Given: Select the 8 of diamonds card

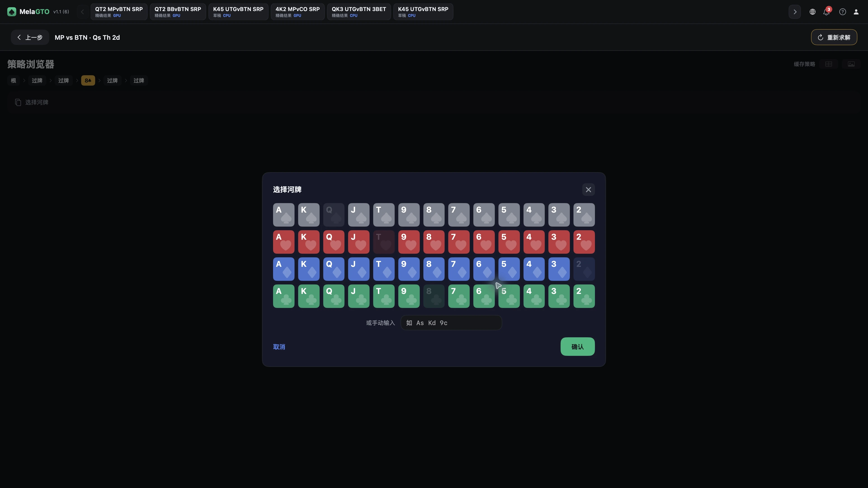Looking at the screenshot, I should click(434, 269).
